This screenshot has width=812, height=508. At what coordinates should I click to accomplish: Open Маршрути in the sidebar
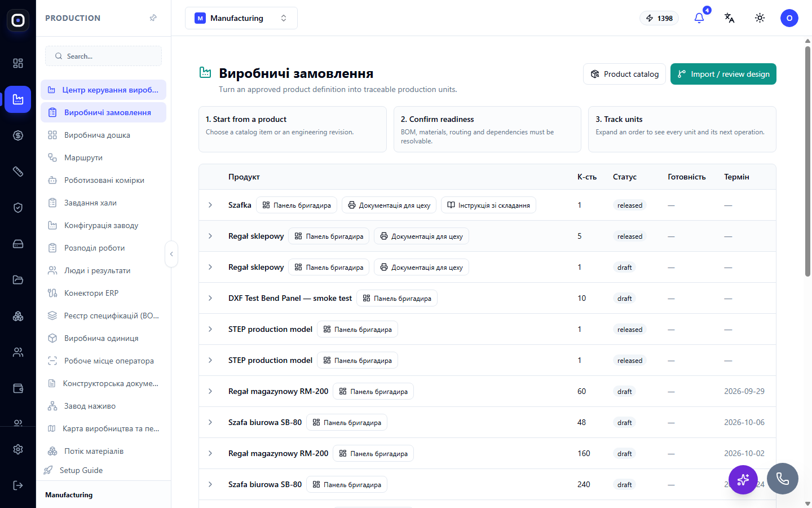[x=104, y=157]
